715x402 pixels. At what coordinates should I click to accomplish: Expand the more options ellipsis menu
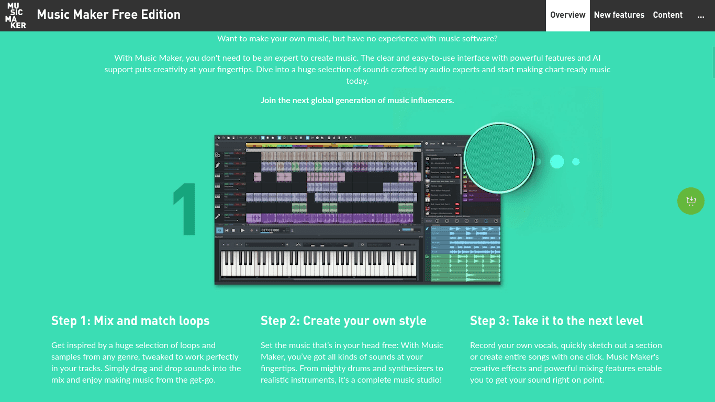click(x=701, y=15)
